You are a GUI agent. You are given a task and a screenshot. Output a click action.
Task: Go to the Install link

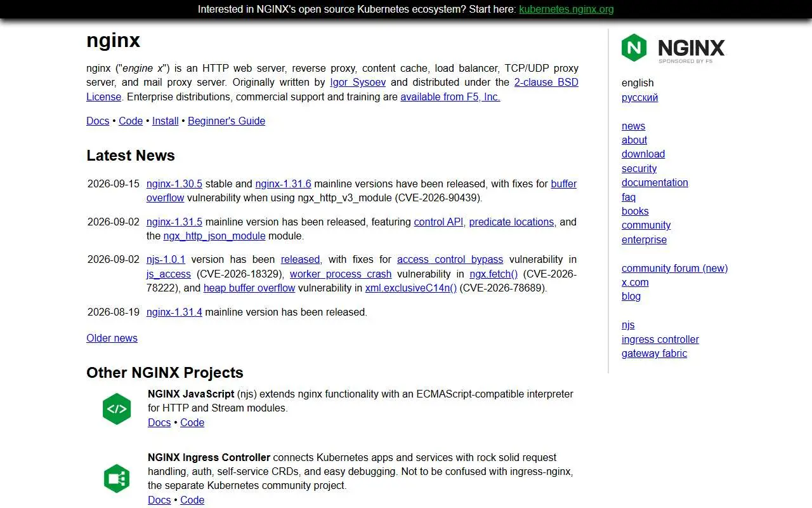pyautogui.click(x=165, y=121)
